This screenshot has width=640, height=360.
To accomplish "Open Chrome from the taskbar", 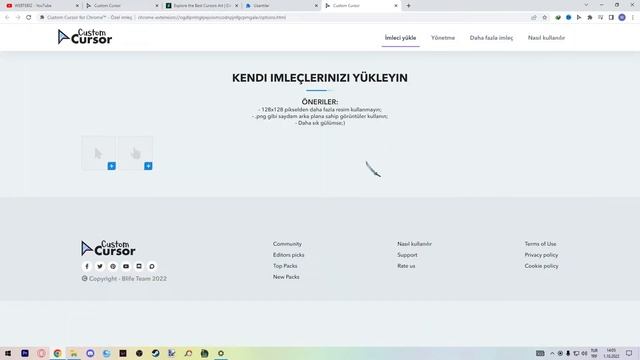I will (58, 353).
